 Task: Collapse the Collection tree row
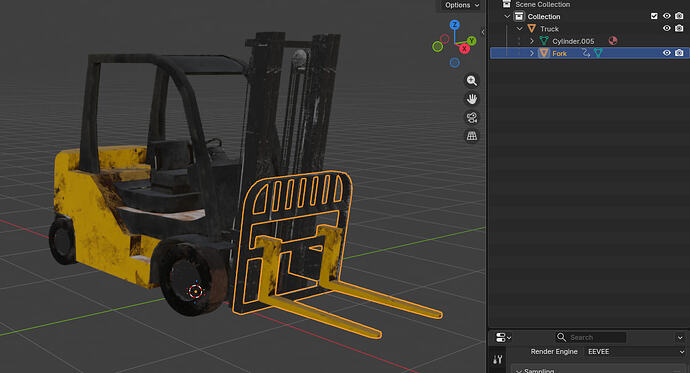point(507,16)
